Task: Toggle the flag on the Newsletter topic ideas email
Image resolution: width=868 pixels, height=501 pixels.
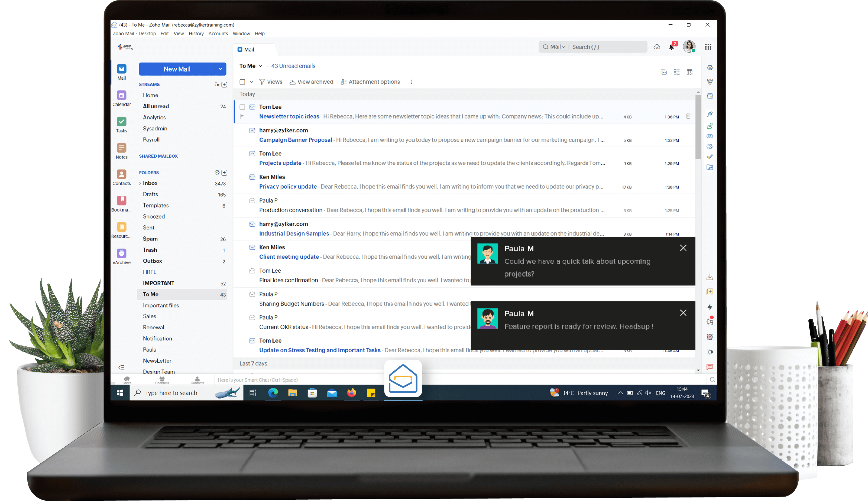Action: click(242, 116)
